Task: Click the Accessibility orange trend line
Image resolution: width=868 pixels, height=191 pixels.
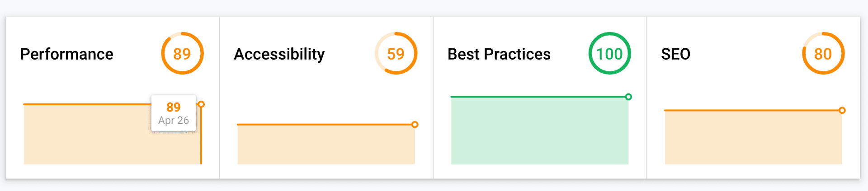Action: click(x=324, y=125)
